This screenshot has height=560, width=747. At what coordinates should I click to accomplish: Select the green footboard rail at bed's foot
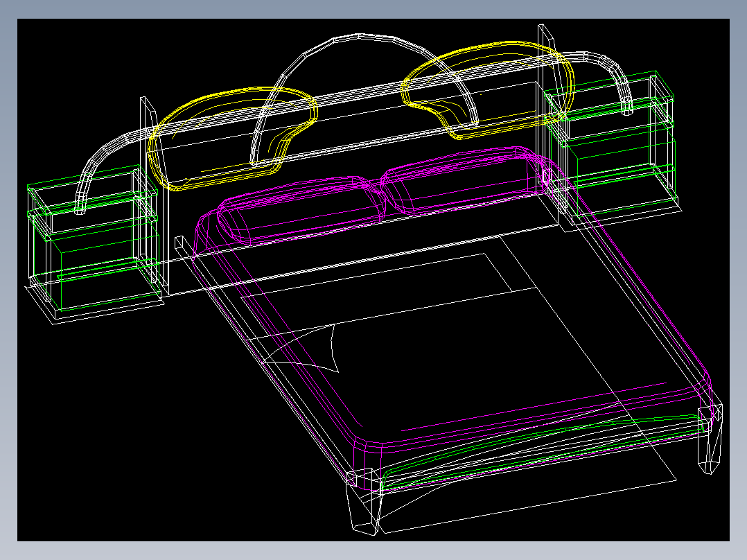tap(543, 453)
